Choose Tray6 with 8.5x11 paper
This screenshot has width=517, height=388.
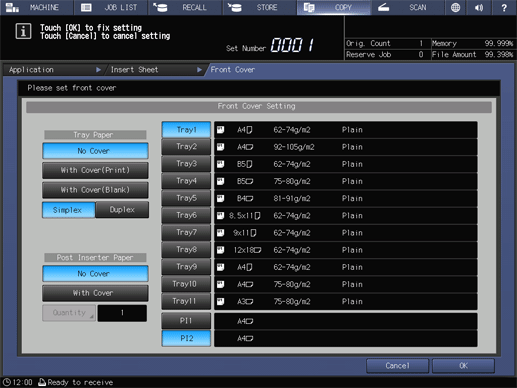(186, 216)
